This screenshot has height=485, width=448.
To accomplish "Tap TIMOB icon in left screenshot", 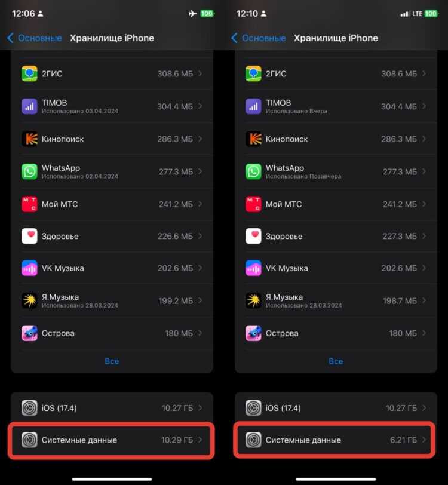I will tap(29, 106).
